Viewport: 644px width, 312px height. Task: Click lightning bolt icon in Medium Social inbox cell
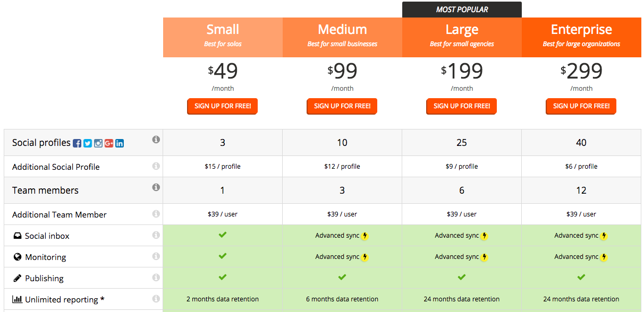coord(365,236)
